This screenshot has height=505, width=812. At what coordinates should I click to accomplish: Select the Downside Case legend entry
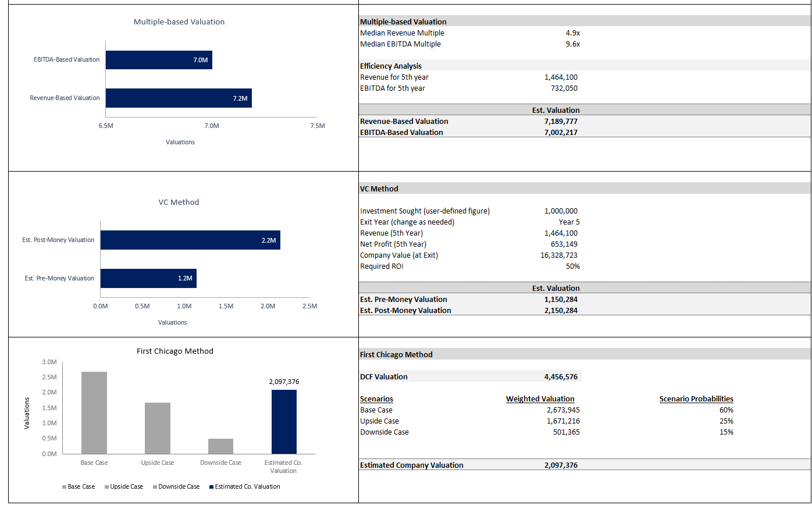tap(179, 486)
